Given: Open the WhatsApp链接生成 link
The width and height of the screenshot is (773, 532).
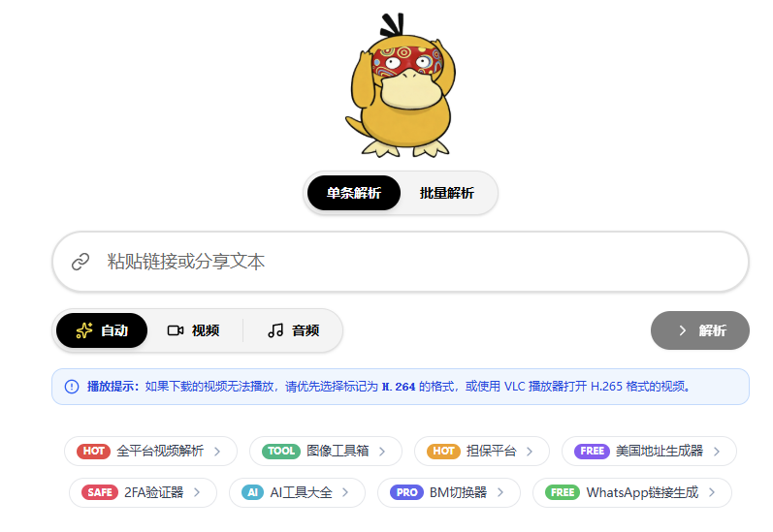Looking at the screenshot, I should point(632,492).
